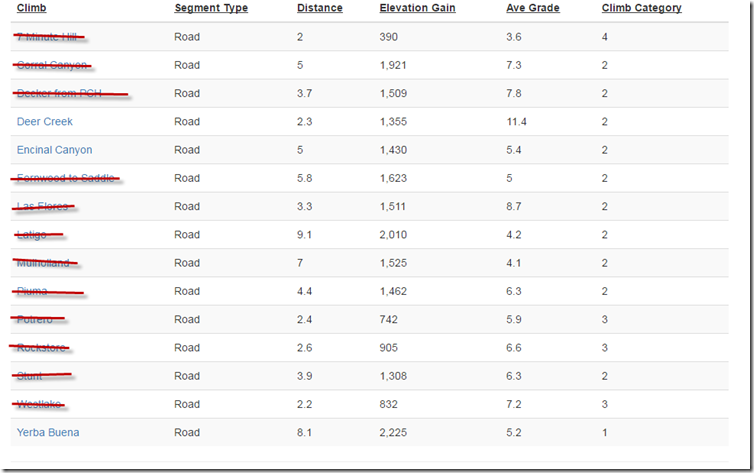This screenshot has width=754, height=473.
Task: Open the Yerba Buena climb link
Action: 48,433
